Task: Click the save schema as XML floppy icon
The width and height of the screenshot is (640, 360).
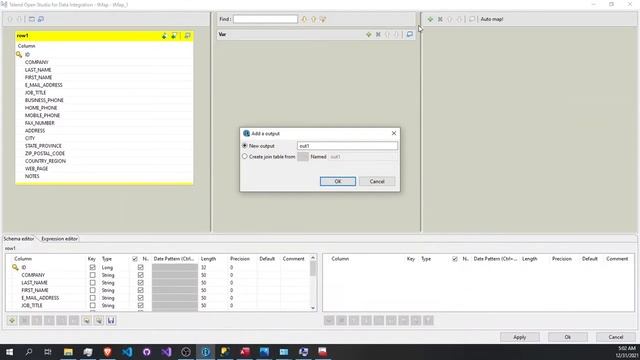Action: coord(111,321)
